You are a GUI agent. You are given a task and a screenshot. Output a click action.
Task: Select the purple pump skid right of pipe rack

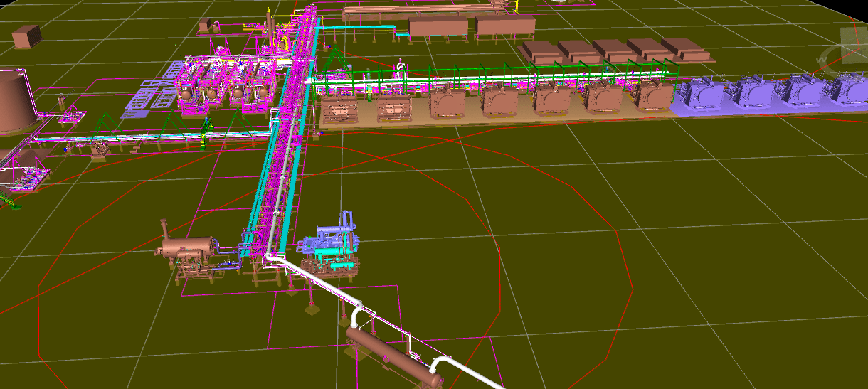point(333,238)
